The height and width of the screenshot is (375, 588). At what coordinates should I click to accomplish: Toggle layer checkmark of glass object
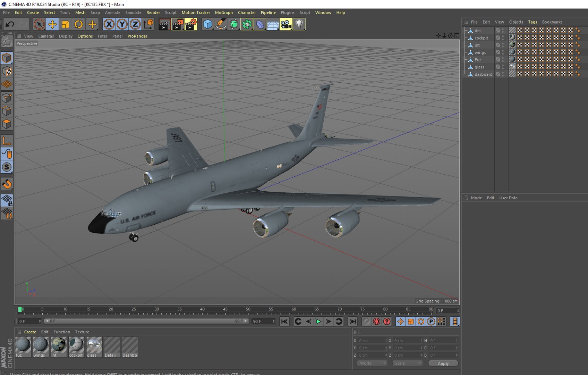coord(498,67)
